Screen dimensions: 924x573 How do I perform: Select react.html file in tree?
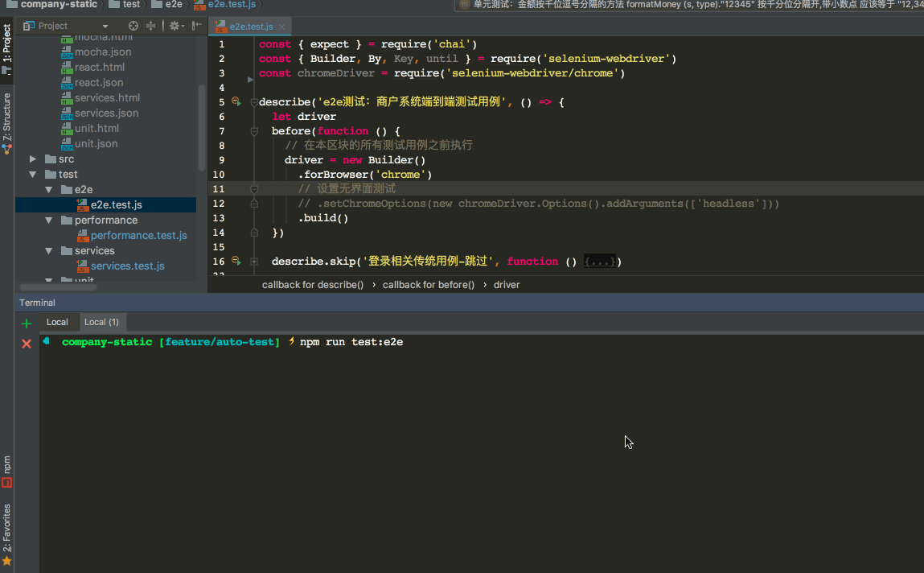(x=99, y=68)
